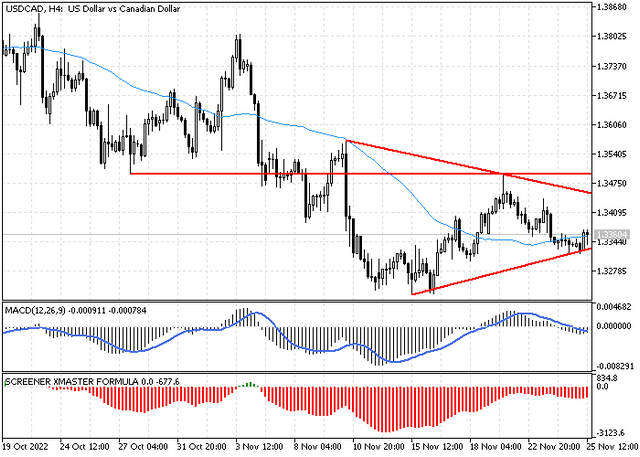Click the 1.38680 price scale value

tap(611, 7)
